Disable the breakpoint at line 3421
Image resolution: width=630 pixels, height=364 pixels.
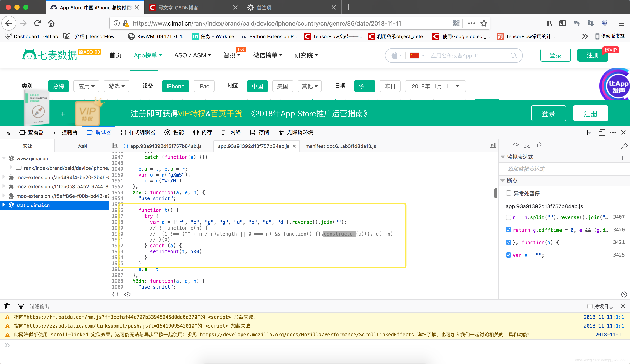[509, 242]
